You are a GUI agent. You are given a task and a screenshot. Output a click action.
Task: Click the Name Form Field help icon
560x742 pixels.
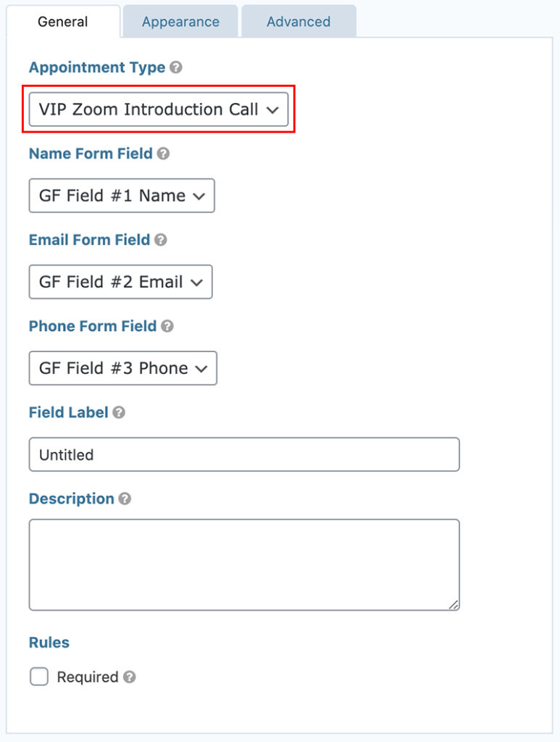pos(164,154)
